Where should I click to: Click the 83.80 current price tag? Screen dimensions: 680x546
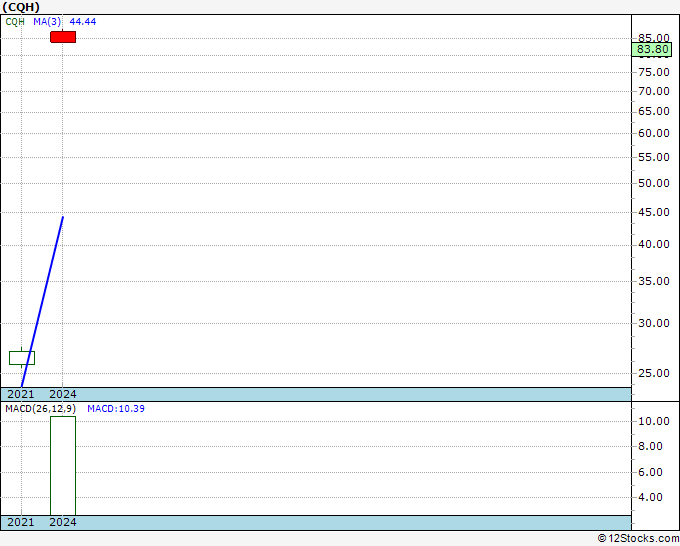click(652, 49)
